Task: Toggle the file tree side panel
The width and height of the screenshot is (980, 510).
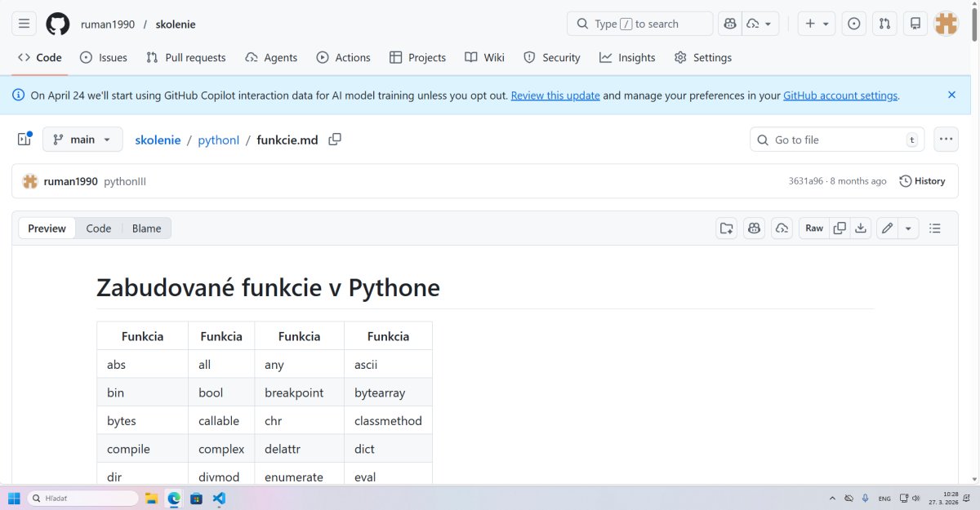Action: click(24, 140)
